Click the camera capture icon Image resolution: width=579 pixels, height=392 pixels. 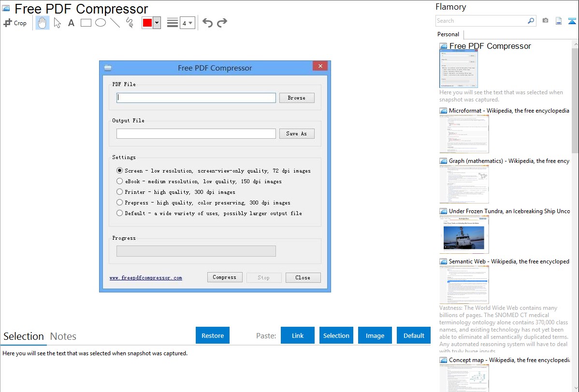click(545, 21)
